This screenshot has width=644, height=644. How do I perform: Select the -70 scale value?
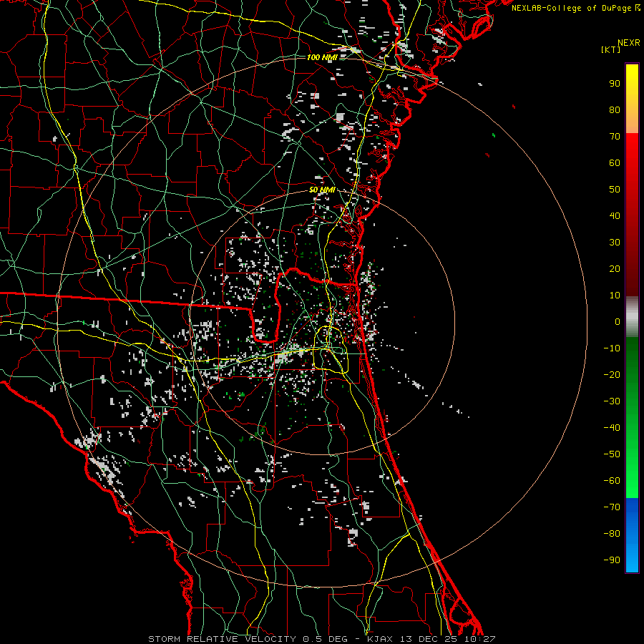coord(612,507)
